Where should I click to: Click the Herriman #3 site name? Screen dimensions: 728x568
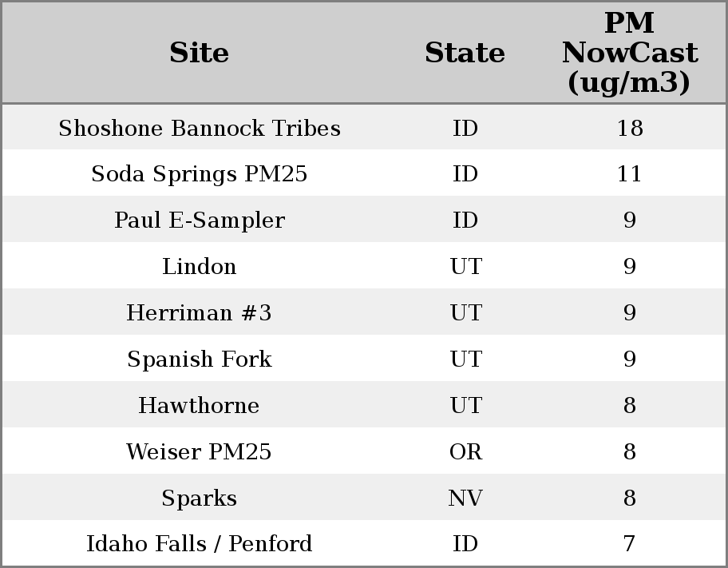(x=200, y=313)
